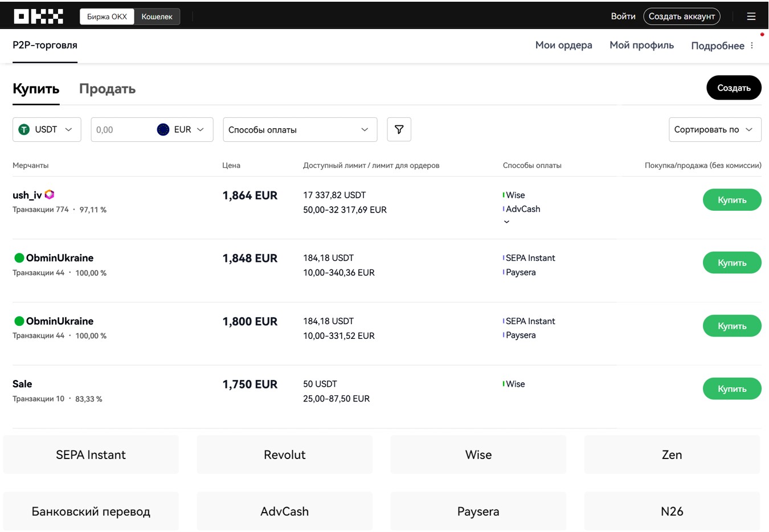Open merchant Sale profile
This screenshot has height=532, width=769.
coord(22,384)
